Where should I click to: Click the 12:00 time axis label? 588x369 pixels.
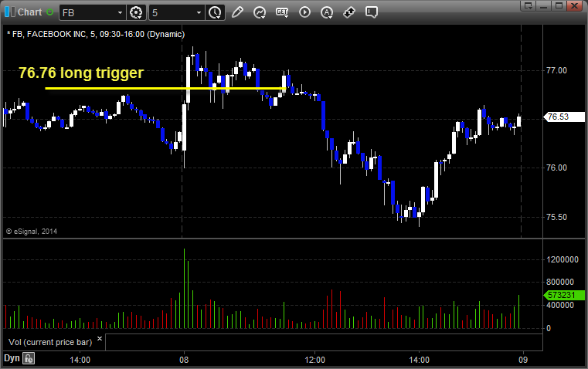point(314,360)
